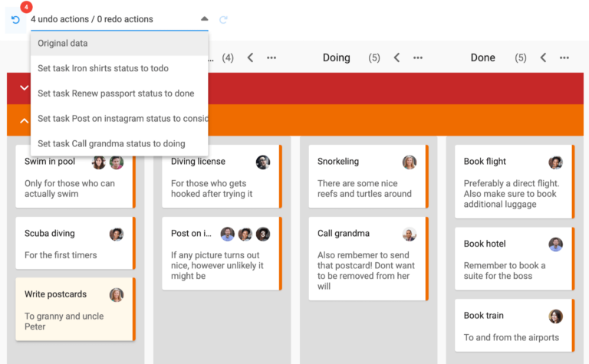Open the Diving license task card

point(222,176)
